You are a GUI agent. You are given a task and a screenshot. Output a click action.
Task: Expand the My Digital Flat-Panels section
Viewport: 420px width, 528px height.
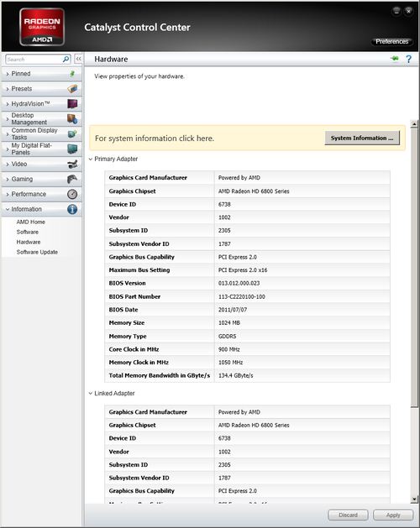point(41,149)
